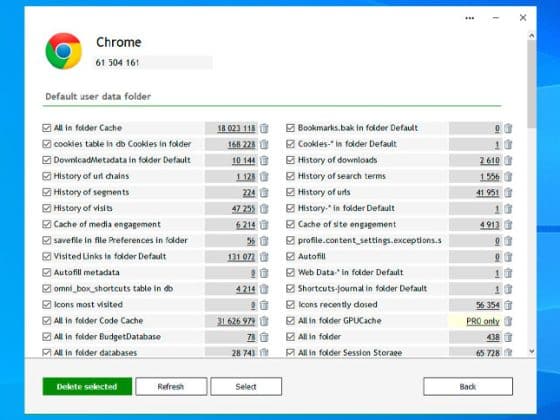Viewport: 560px width, 420px height.
Task: Click trash icon for cookies table row
Action: pos(264,144)
